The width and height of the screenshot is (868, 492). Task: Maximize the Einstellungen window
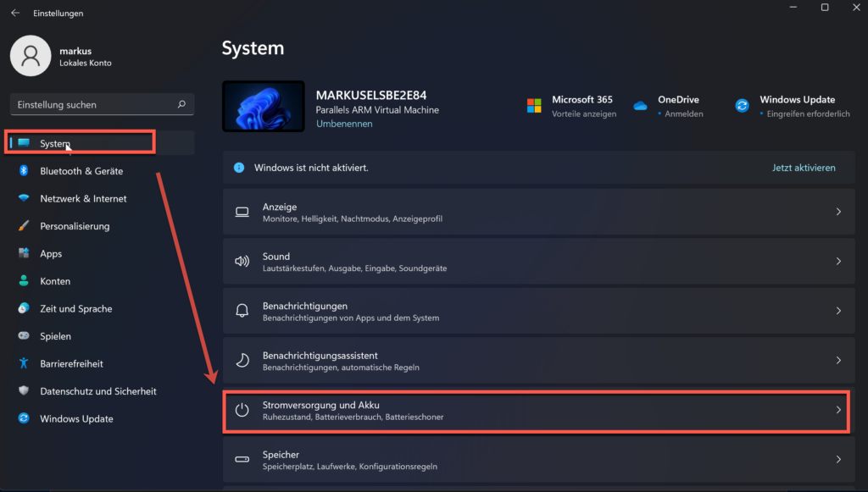coord(825,7)
